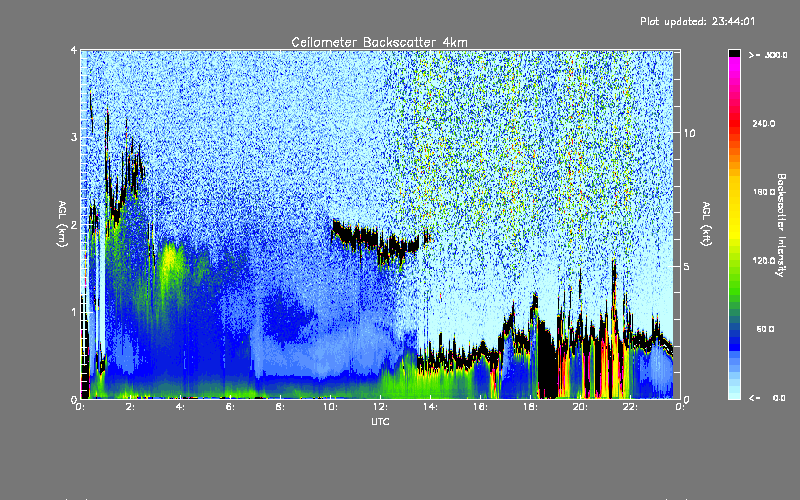Click the '2:' hour label on time axis
Screen dimensions: 800x500
pos(130,407)
